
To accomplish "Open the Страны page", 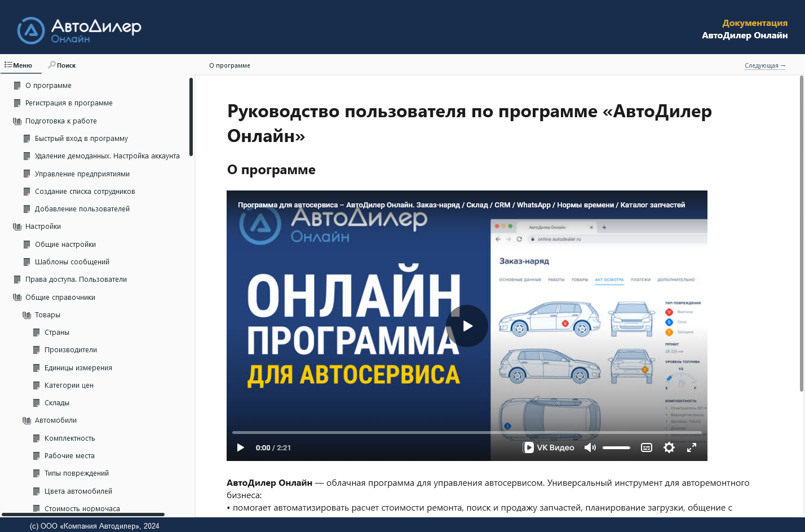I will pos(57,333).
